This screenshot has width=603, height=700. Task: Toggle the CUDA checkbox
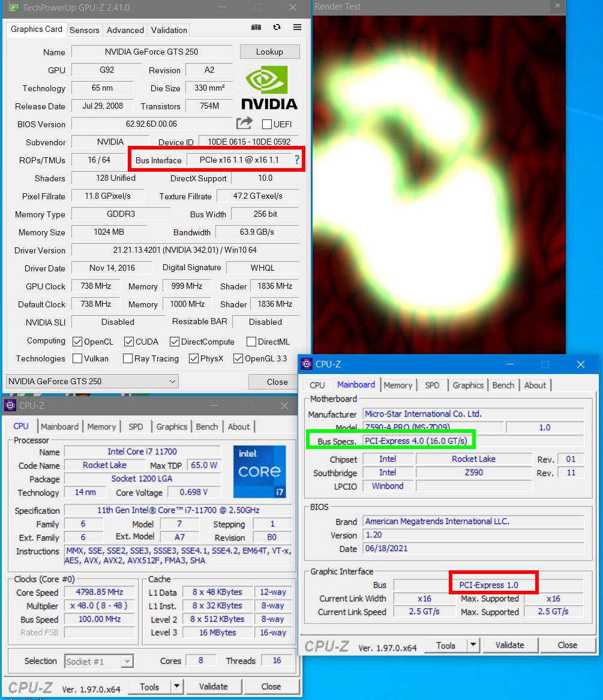click(129, 342)
